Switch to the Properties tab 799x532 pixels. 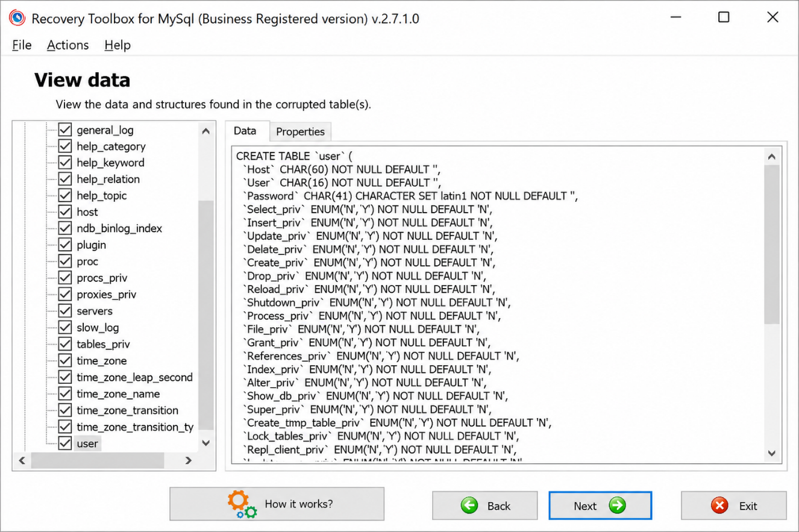click(300, 132)
